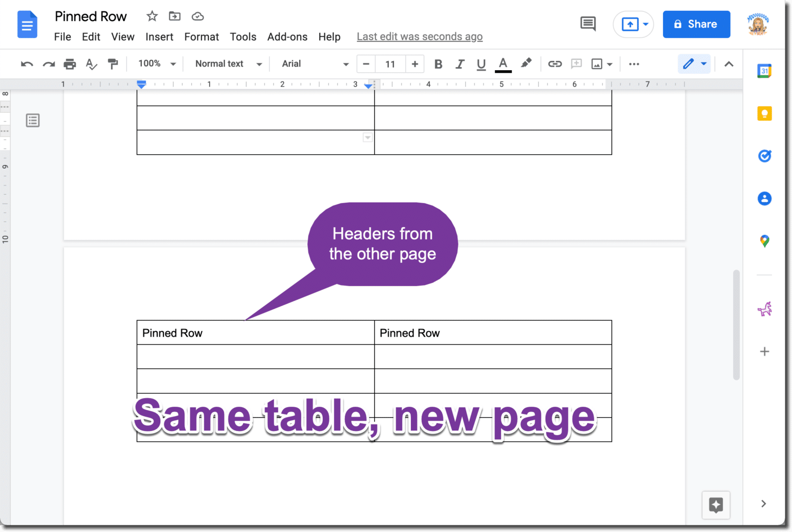Expand the zoom level dropdown
792x532 pixels.
click(x=156, y=64)
